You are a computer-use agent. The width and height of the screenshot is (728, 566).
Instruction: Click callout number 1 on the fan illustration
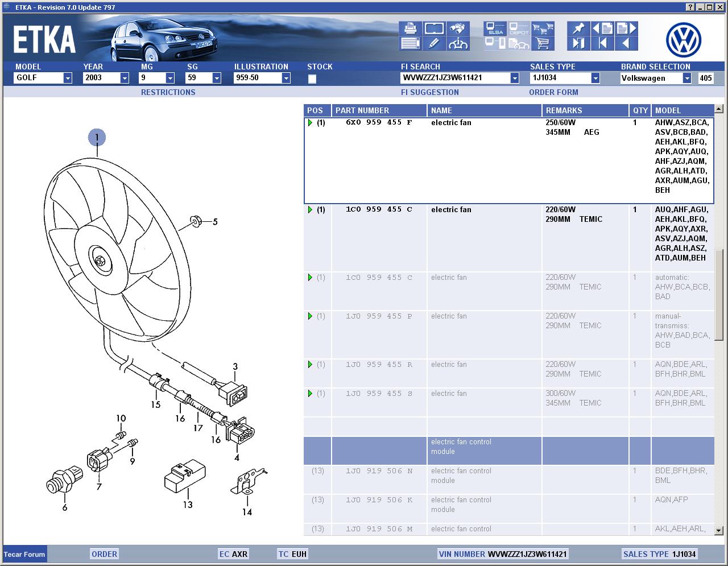click(x=97, y=137)
